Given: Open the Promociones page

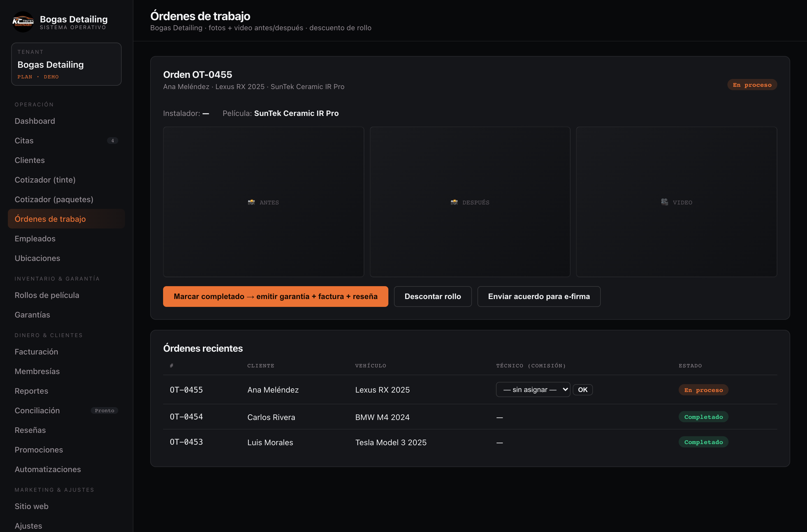Looking at the screenshot, I should click(66, 450).
